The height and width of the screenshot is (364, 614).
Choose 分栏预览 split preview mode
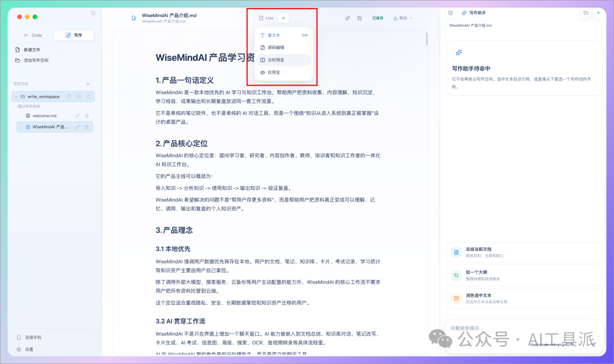click(x=284, y=60)
